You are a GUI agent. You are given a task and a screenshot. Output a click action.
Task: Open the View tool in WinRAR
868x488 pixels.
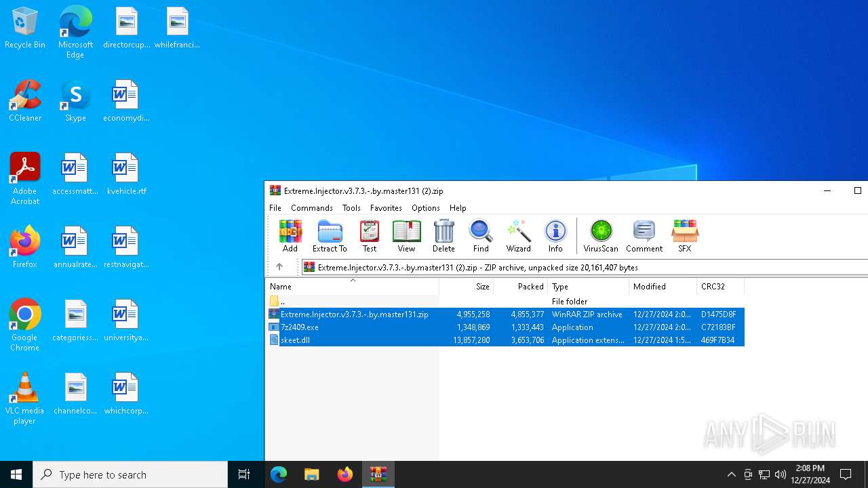406,236
